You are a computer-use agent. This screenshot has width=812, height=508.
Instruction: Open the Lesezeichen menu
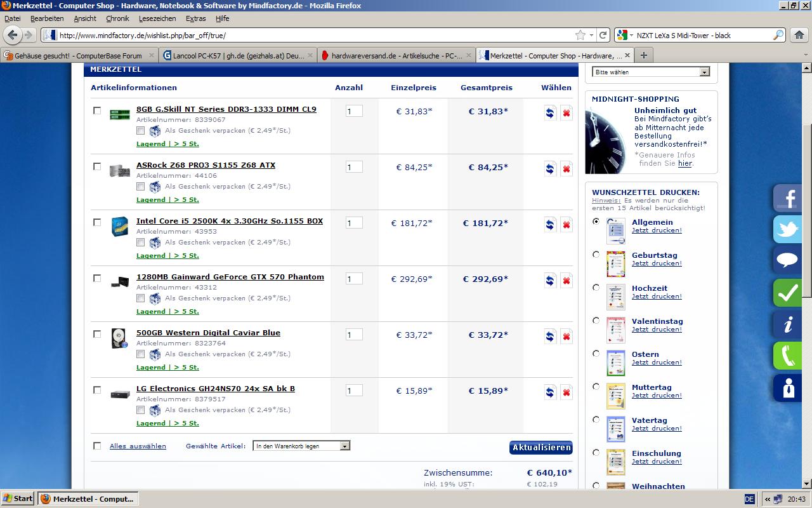pos(157,19)
